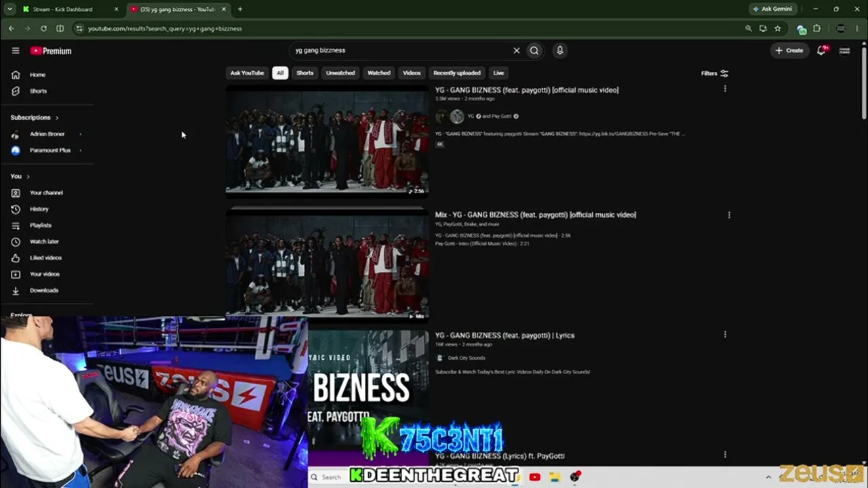The height and width of the screenshot is (488, 868).
Task: Switch to the Stream - Kick Dashboard tab
Action: [64, 9]
